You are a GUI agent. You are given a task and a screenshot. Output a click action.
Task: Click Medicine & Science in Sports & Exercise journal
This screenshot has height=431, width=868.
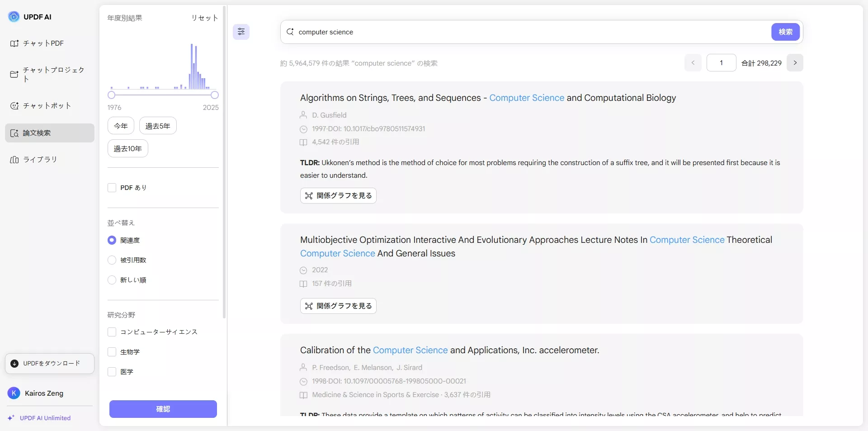[x=375, y=395]
